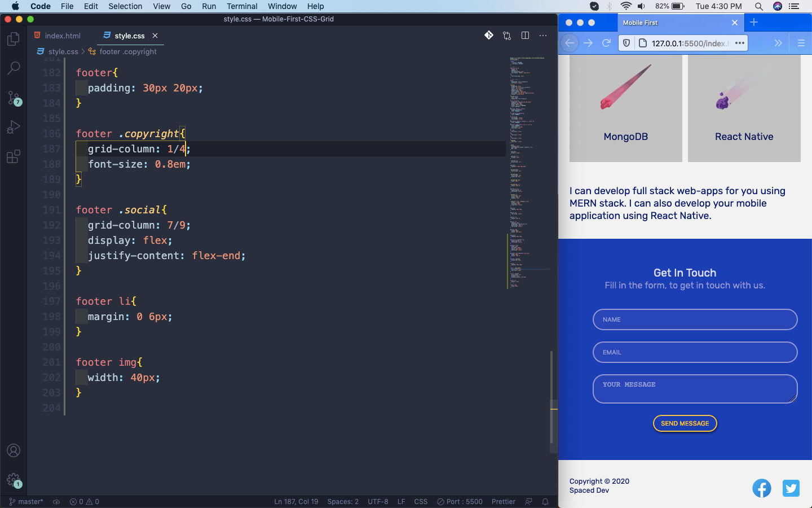
Task: Change end of line sequence LF
Action: (x=401, y=501)
